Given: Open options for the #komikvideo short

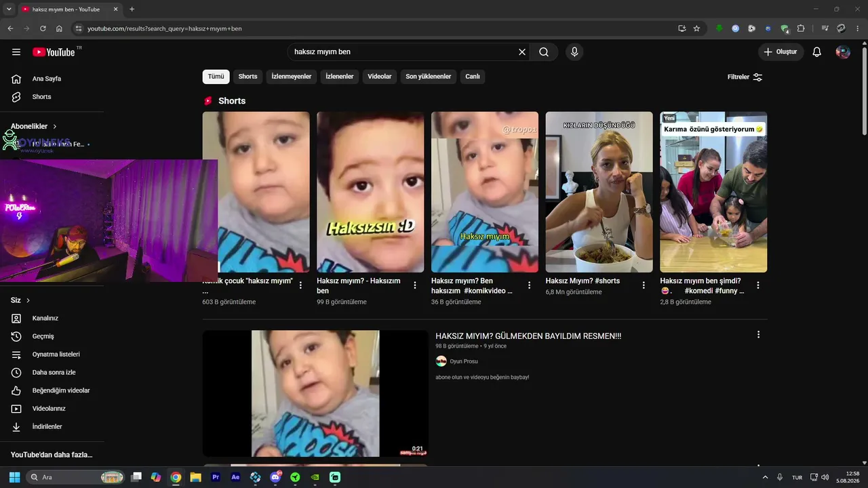Looking at the screenshot, I should pos(530,285).
